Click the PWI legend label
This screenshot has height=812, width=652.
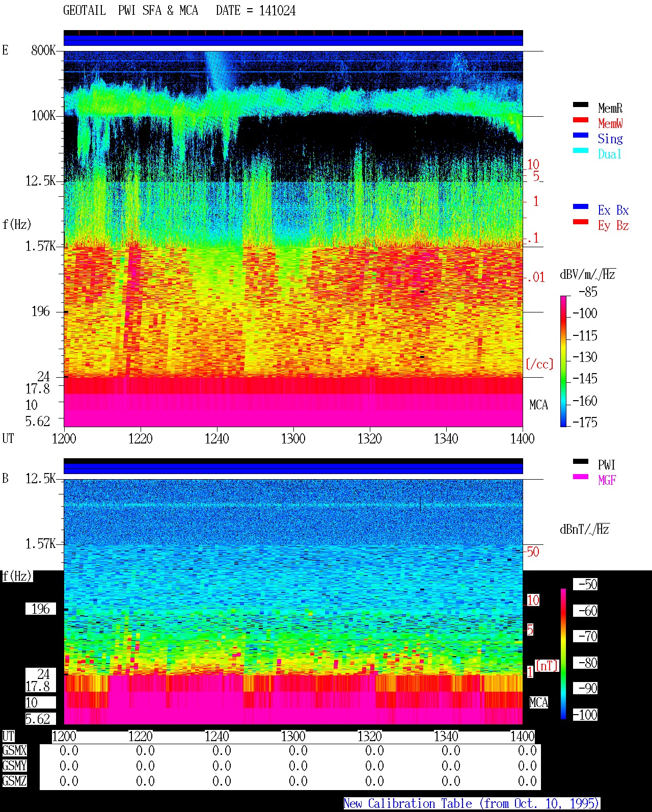tap(607, 465)
